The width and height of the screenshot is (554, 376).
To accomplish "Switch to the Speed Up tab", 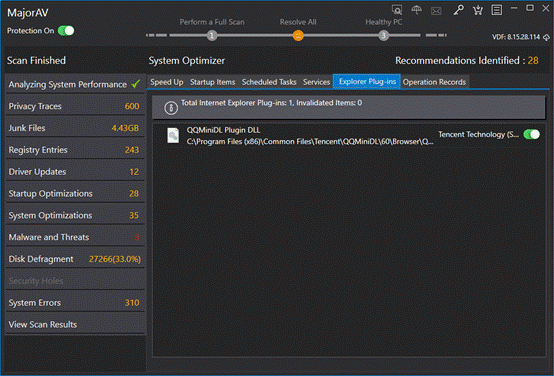I will click(x=167, y=82).
